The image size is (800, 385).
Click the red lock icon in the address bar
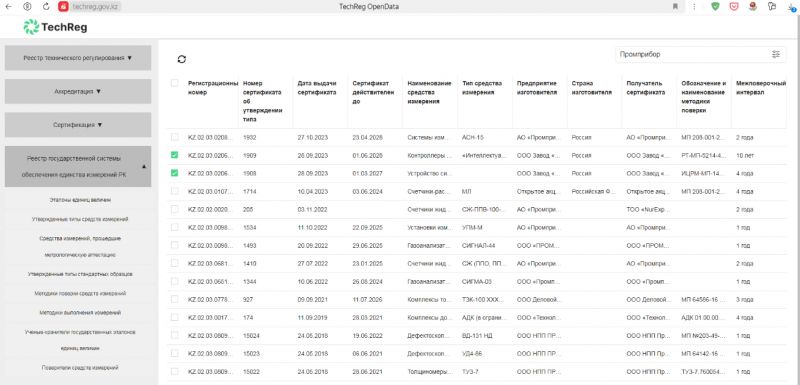(63, 7)
